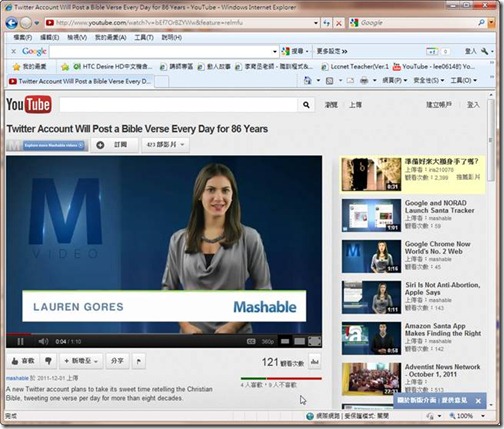Click the Mashable channel banner icon
This screenshot has height=429, width=504.
point(47,145)
